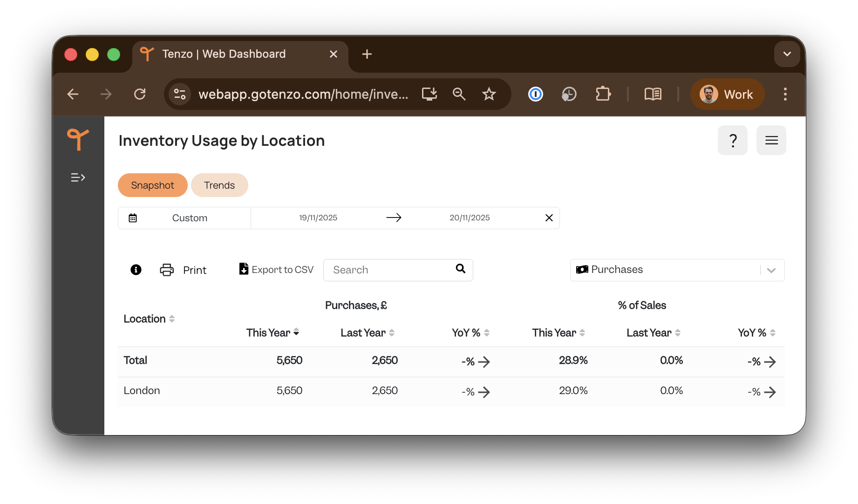
Task: Clear the custom date range
Action: (x=549, y=218)
